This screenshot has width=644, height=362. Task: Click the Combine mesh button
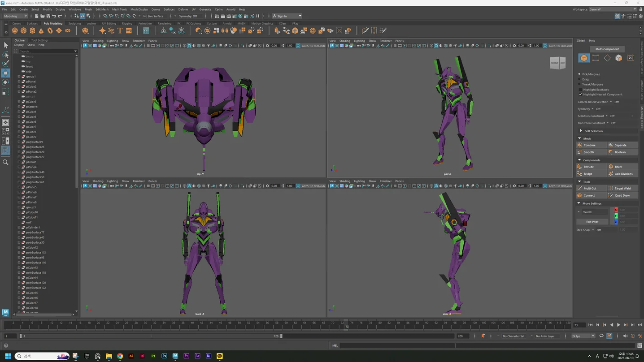point(592,145)
